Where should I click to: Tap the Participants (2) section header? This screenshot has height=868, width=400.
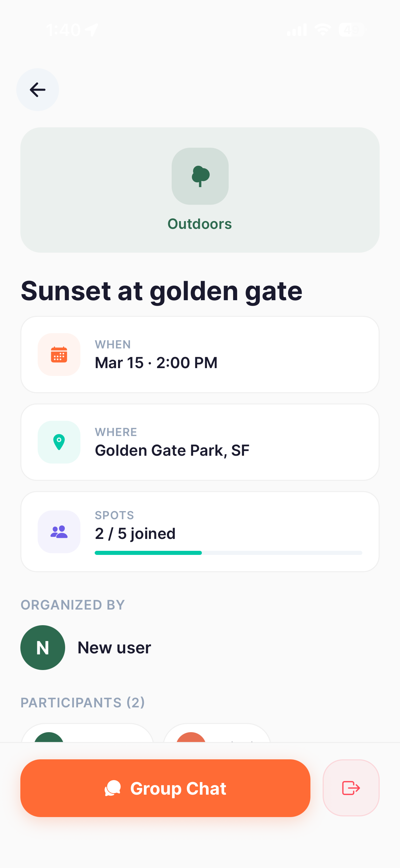coord(83,703)
